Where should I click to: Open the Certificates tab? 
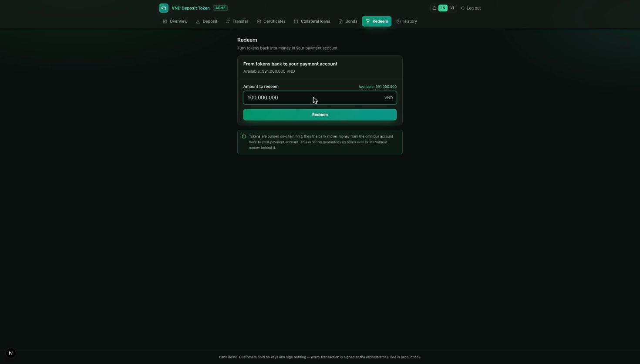coord(271,21)
